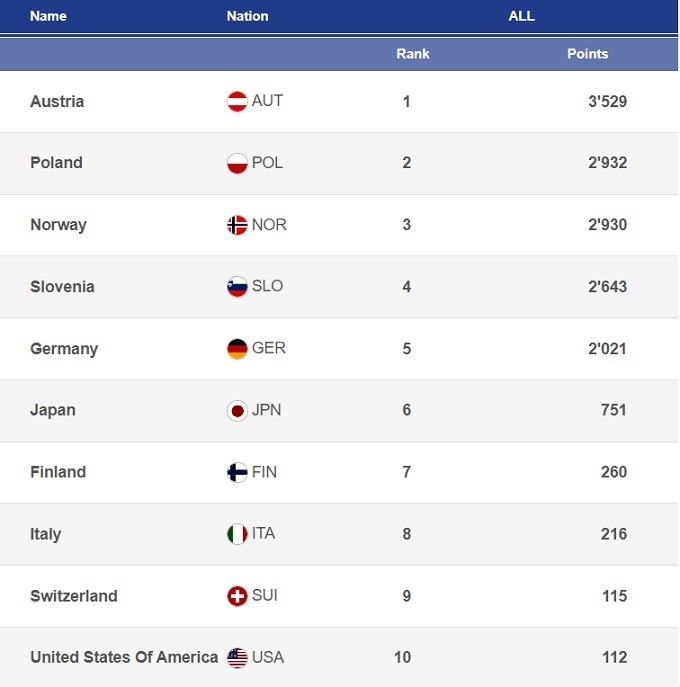Click the Finland flag icon
Image resolution: width=680 pixels, height=687 pixels.
point(237,472)
